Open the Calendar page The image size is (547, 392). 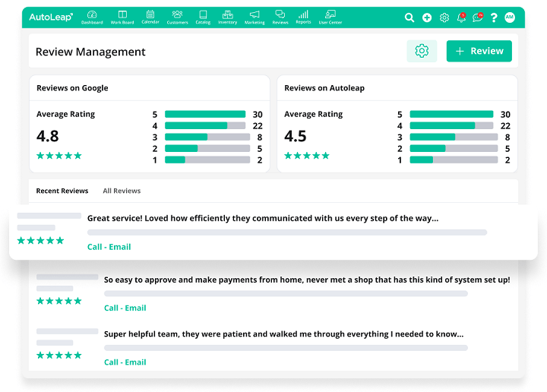[150, 17]
